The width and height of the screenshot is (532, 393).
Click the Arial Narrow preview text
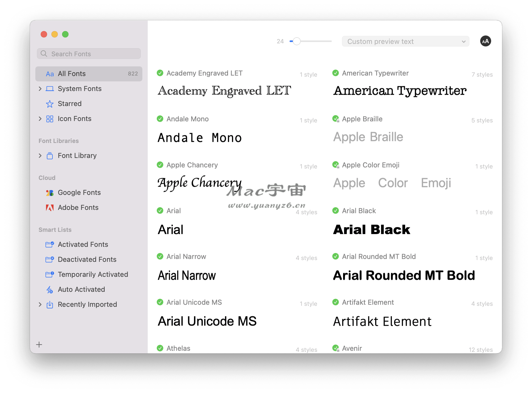[x=187, y=275]
